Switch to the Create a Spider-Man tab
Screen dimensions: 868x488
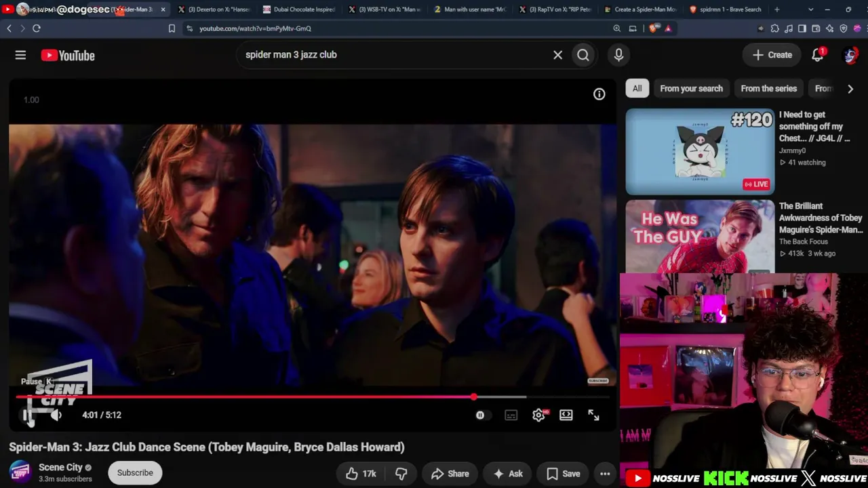[x=641, y=9]
